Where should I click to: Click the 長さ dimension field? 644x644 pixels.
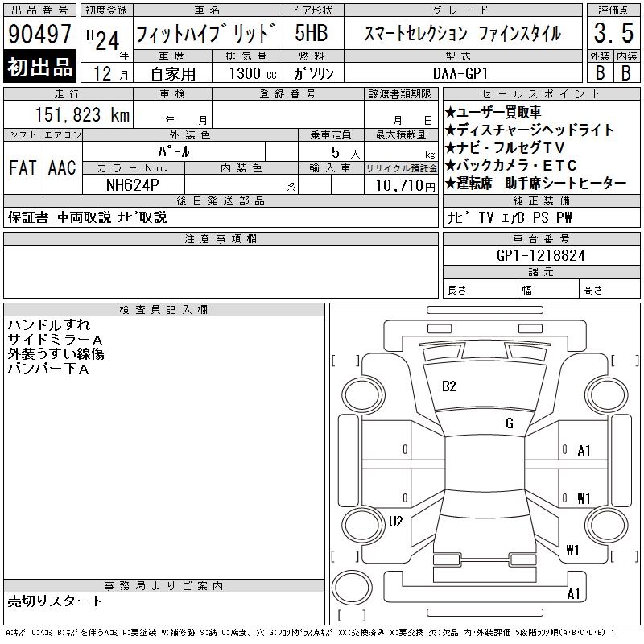pos(480,290)
